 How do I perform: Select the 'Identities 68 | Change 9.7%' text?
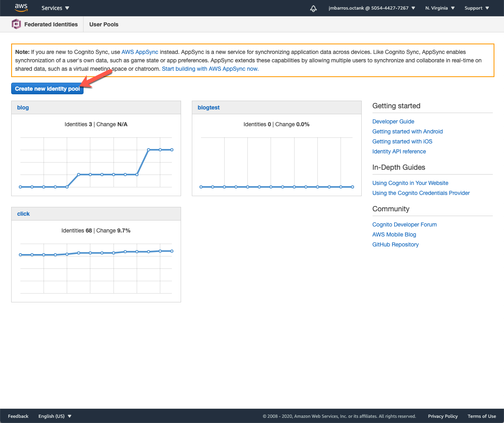pos(96,230)
